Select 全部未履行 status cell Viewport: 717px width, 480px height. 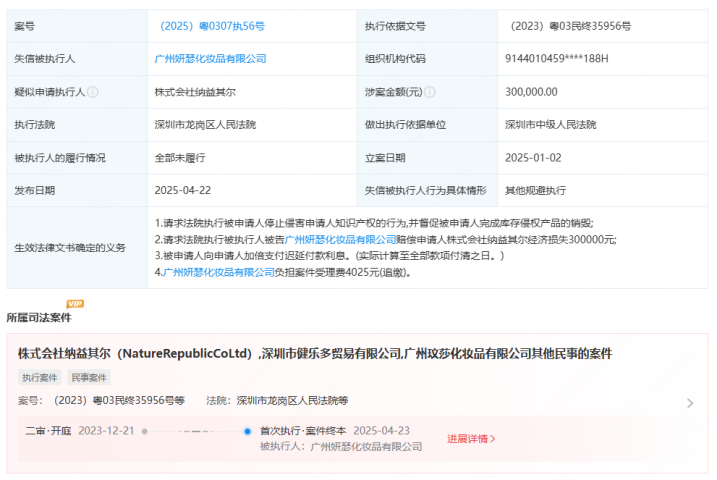click(180, 158)
